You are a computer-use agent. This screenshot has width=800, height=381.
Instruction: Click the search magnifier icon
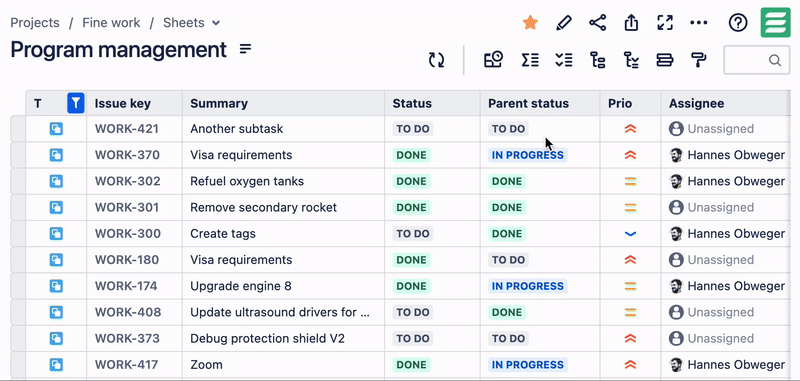[774, 60]
